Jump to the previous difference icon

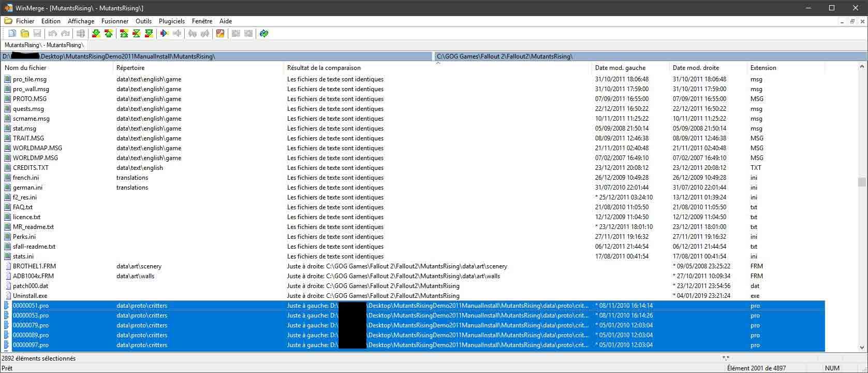click(x=108, y=34)
